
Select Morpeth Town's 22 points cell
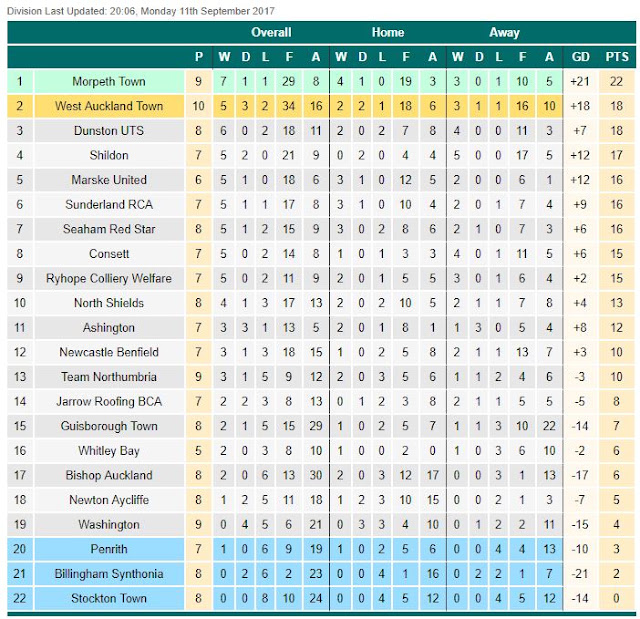click(x=616, y=82)
